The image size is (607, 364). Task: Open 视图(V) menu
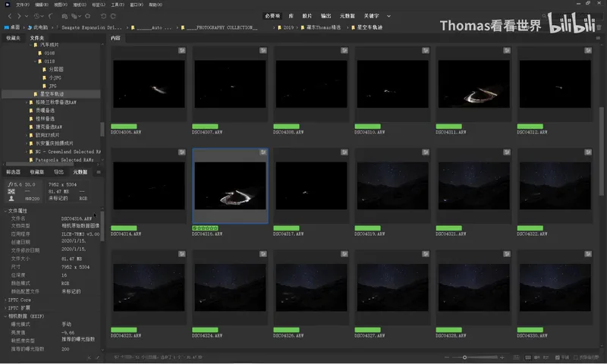[x=61, y=5]
